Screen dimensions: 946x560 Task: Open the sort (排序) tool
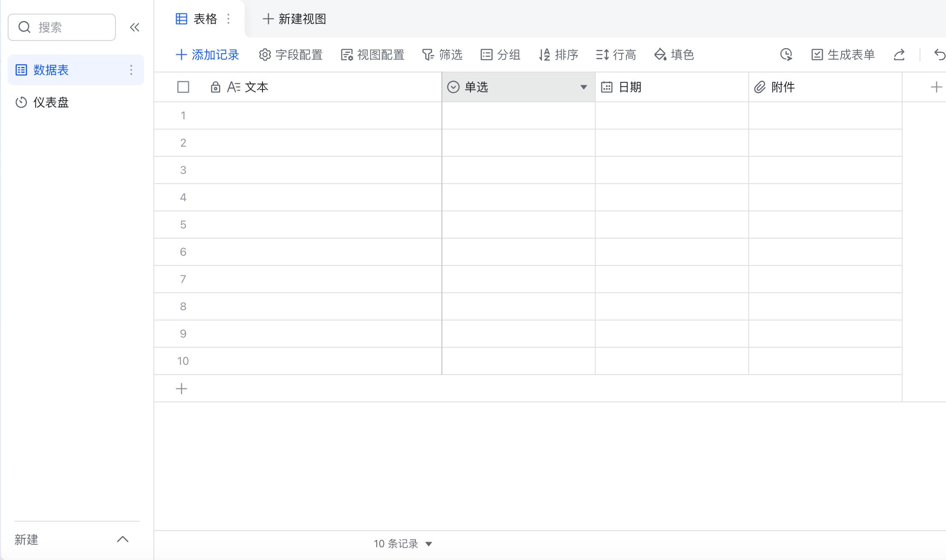(558, 55)
